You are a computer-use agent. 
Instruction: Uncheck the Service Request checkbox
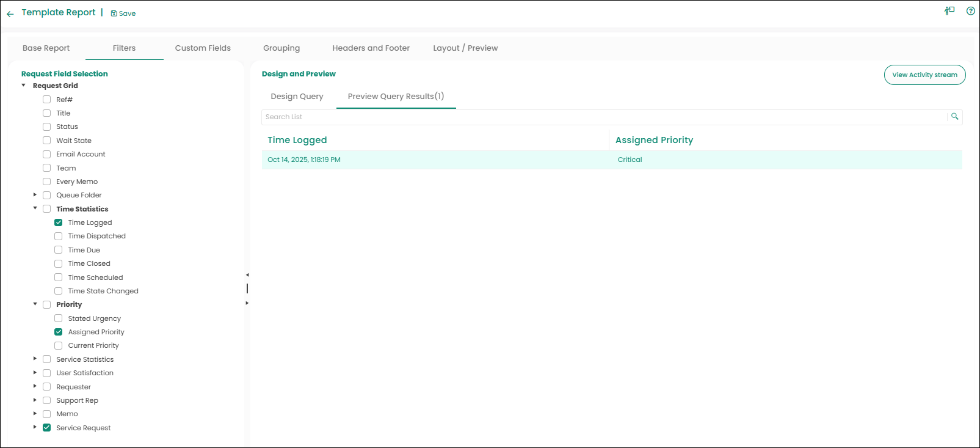47,428
